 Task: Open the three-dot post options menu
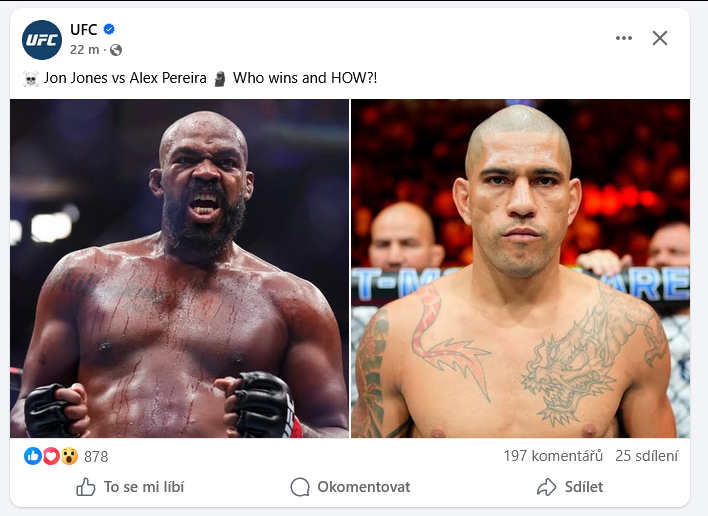click(x=624, y=38)
